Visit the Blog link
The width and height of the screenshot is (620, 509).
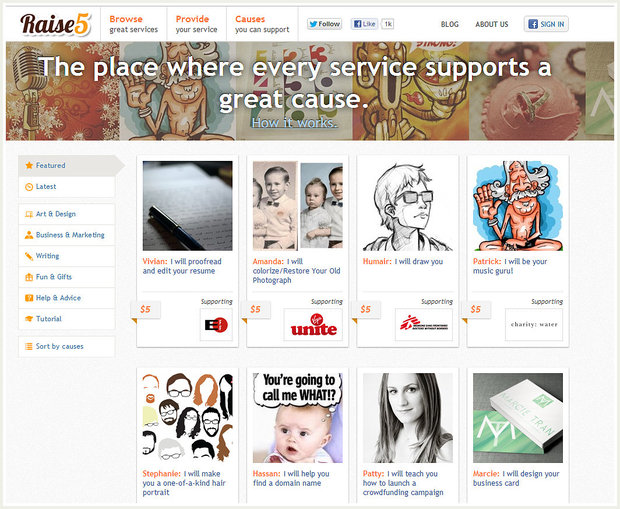(x=450, y=24)
